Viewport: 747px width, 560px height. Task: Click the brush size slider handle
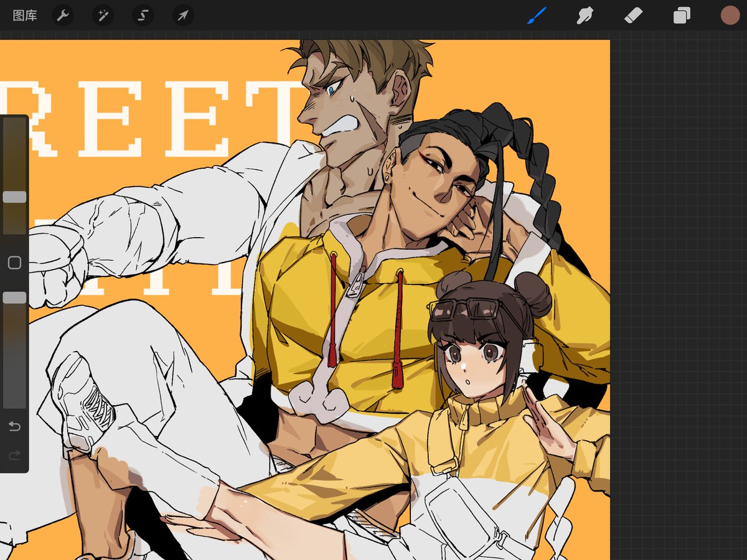(x=14, y=197)
